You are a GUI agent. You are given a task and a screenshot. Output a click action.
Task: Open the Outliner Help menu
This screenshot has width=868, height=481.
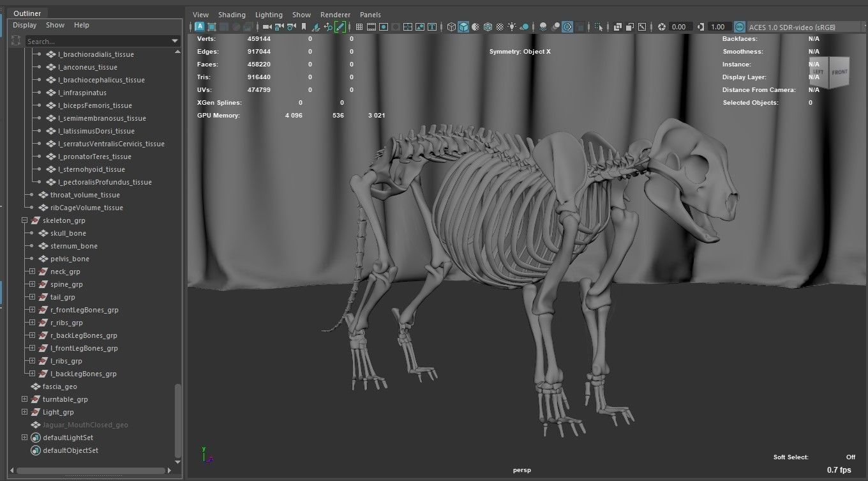coord(82,26)
